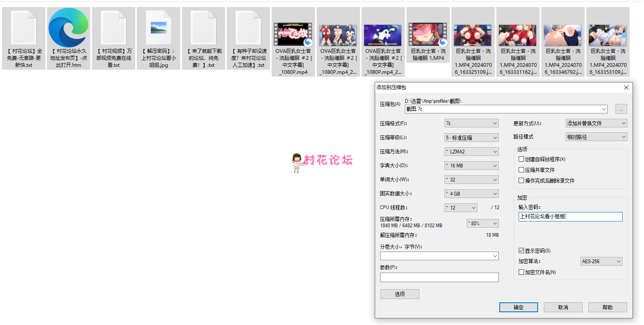Open the 字典大小 16 MB dropdown

[472, 165]
